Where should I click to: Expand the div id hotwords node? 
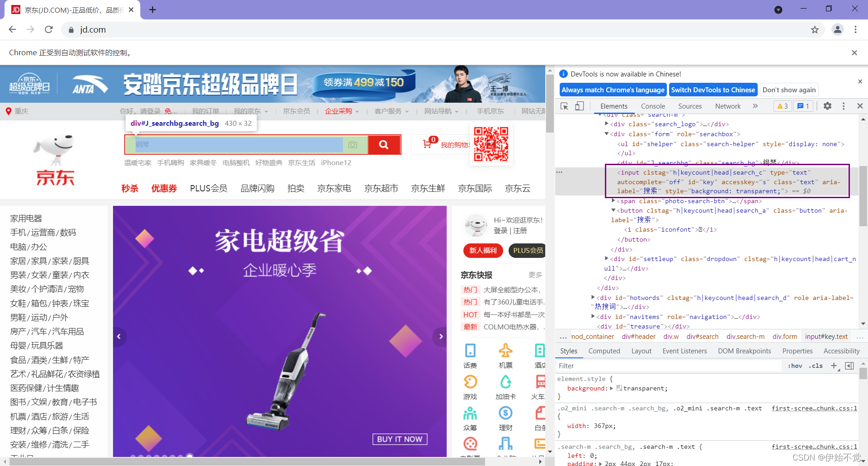pyautogui.click(x=593, y=298)
